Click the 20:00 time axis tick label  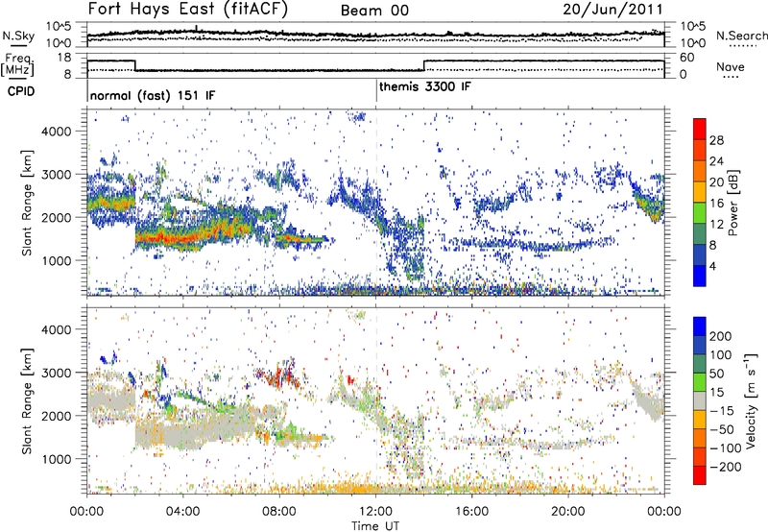pos(568,512)
